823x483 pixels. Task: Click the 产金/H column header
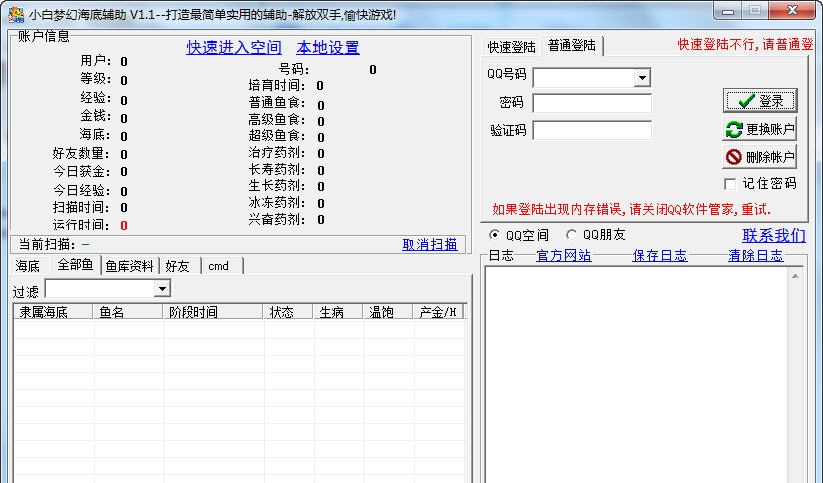pyautogui.click(x=438, y=312)
